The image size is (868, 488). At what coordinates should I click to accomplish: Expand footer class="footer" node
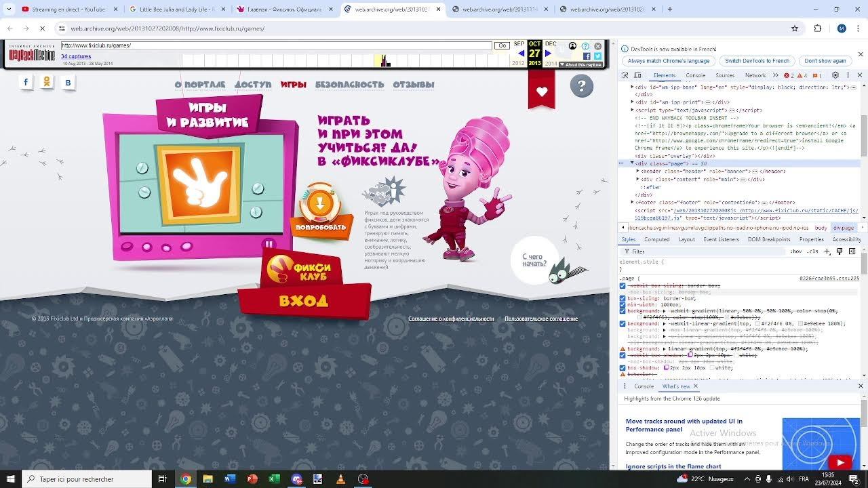(633, 203)
